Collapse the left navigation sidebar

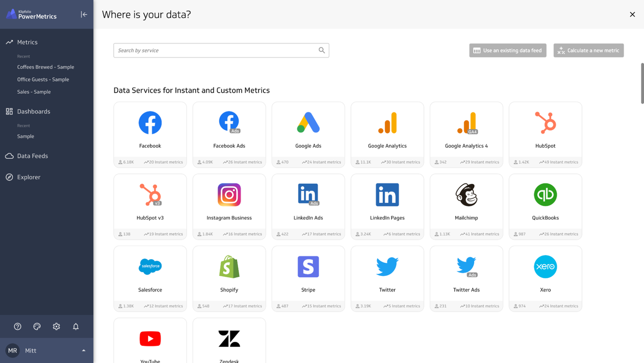point(84,14)
